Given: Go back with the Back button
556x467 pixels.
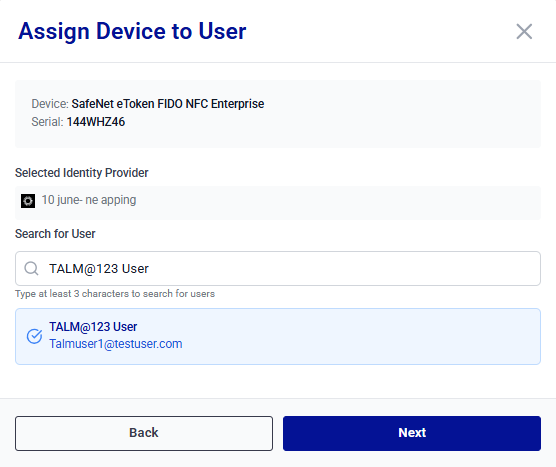Looking at the screenshot, I should point(144,433).
